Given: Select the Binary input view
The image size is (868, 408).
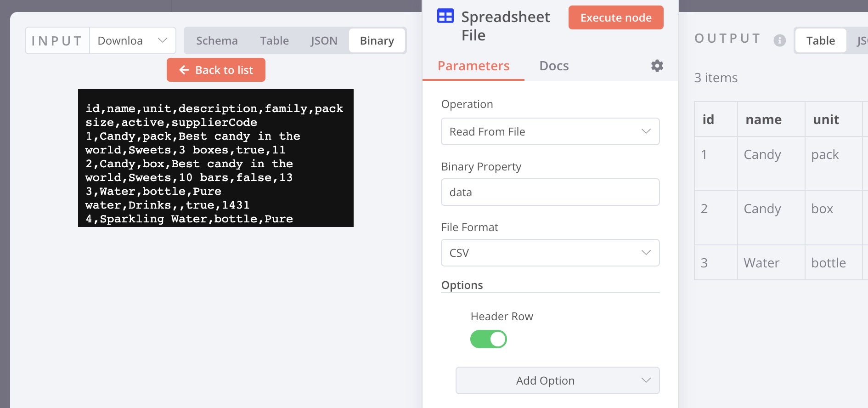Looking at the screenshot, I should pos(377,40).
